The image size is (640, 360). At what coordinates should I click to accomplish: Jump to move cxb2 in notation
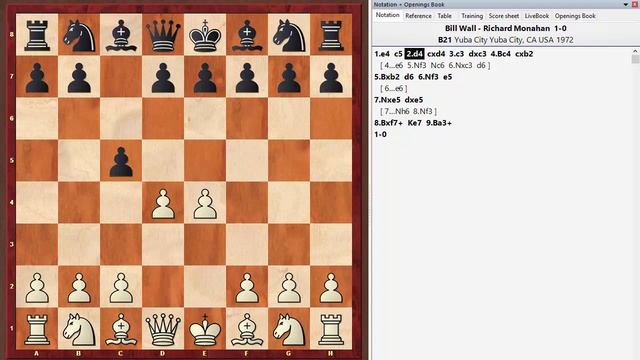click(524, 54)
